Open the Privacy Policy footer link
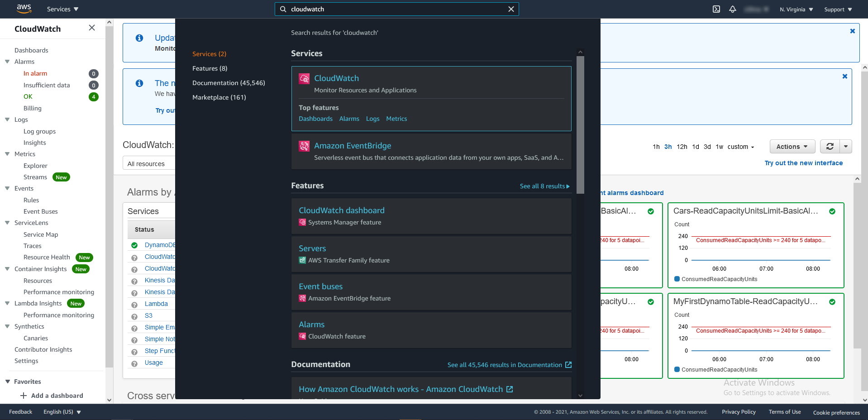Screen dimensions: 868x420 pyautogui.click(x=739, y=412)
